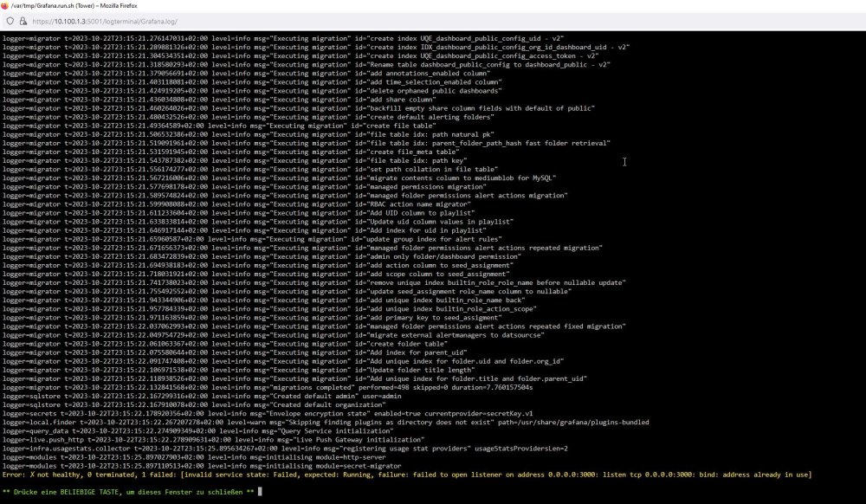Screen dimensions: 866x504
Task: Click the log line "registering usage stat providers"
Action: tap(285, 449)
